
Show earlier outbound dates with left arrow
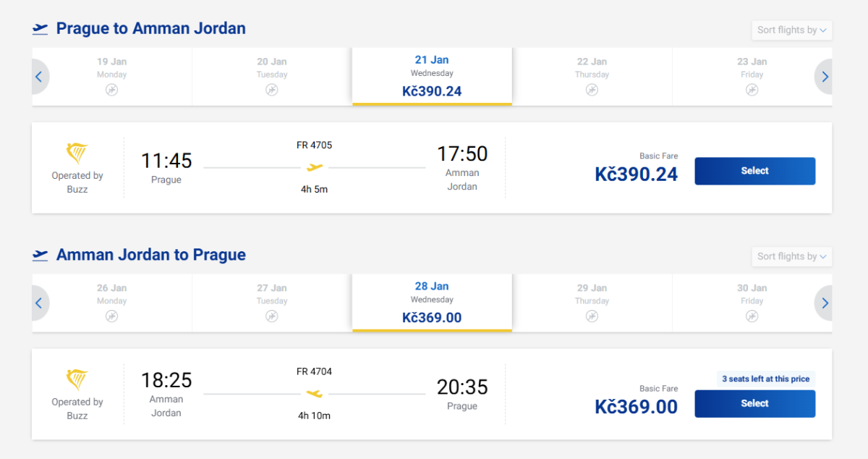pos(39,77)
